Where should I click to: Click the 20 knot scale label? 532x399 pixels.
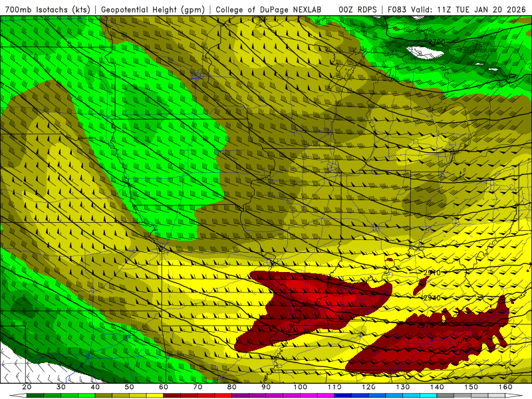point(27,387)
